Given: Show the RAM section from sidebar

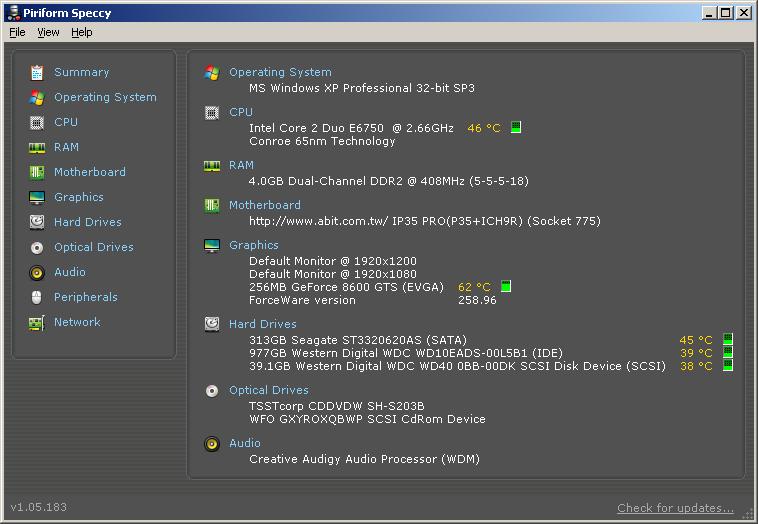Looking at the screenshot, I should tap(66, 147).
